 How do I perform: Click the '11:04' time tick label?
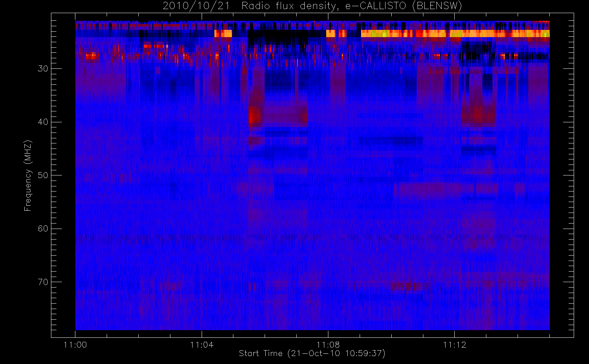pyautogui.click(x=202, y=345)
